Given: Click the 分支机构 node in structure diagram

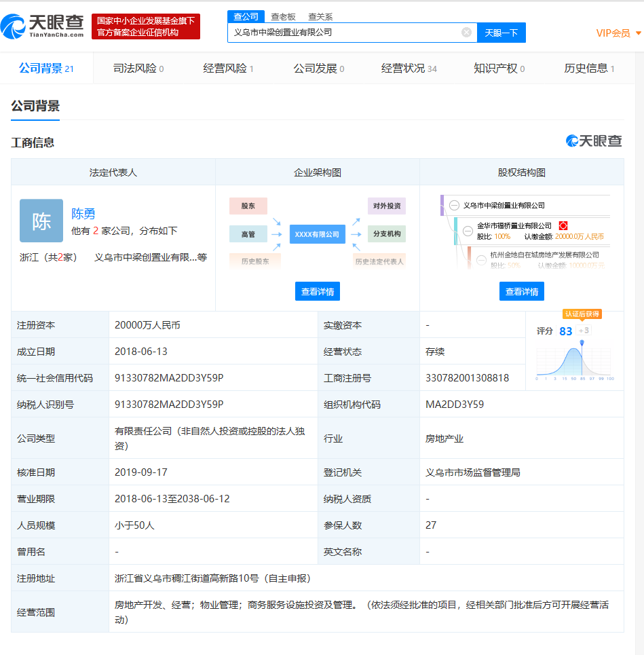Looking at the screenshot, I should click(387, 234).
